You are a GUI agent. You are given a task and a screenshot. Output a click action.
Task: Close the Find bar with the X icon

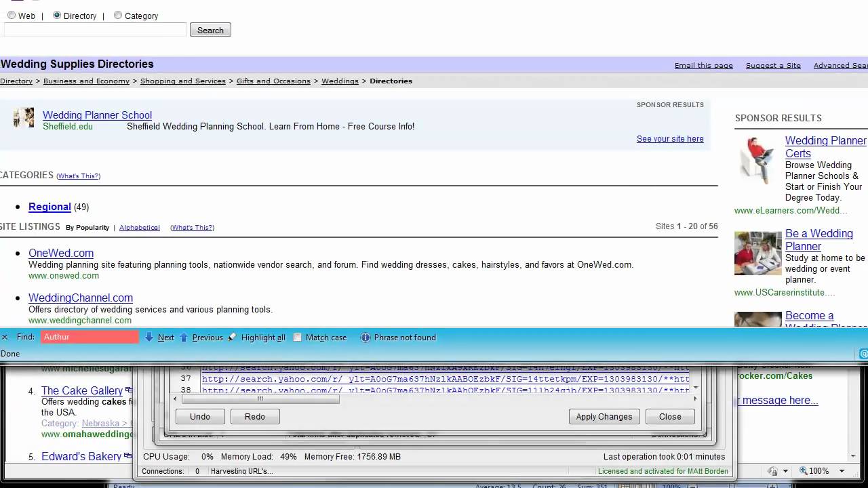click(x=5, y=337)
